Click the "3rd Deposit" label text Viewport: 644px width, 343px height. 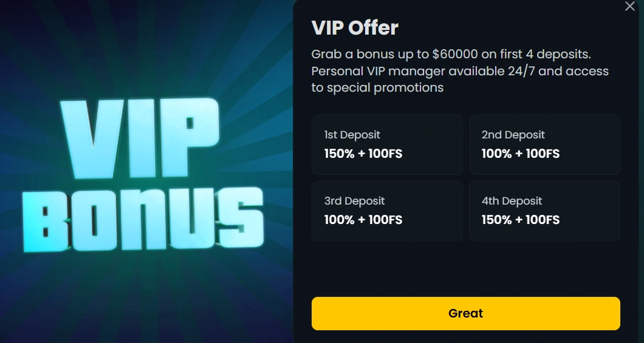point(355,201)
